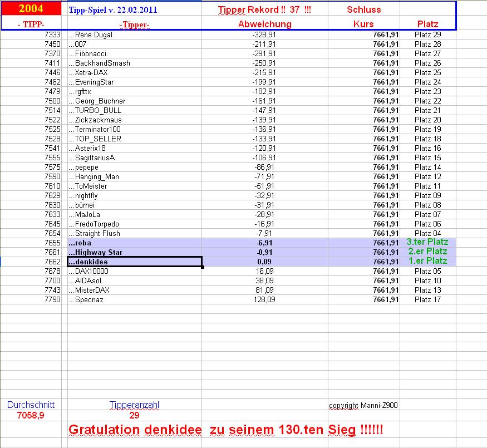The height and width of the screenshot is (448, 487).
Task: Click the Platz 05 cell
Action: pyautogui.click(x=427, y=272)
